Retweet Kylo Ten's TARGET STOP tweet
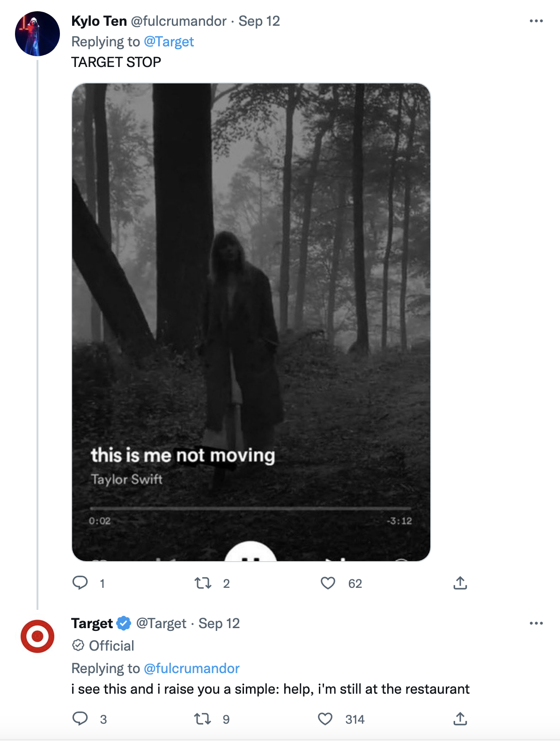 203,583
